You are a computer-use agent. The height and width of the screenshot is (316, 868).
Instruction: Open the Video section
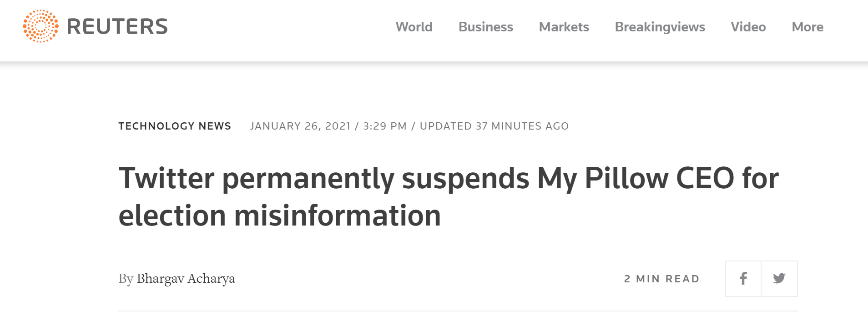coord(748,27)
